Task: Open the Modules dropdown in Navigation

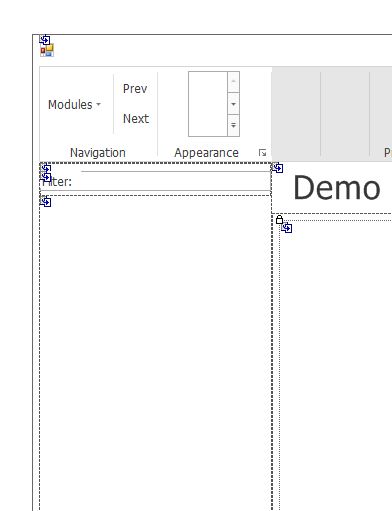Action: pos(74,105)
